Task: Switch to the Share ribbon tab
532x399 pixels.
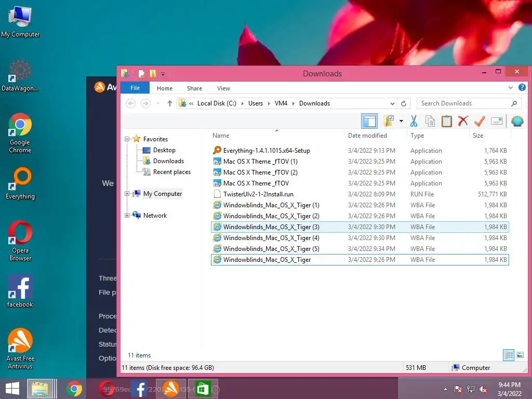Action: pos(194,88)
